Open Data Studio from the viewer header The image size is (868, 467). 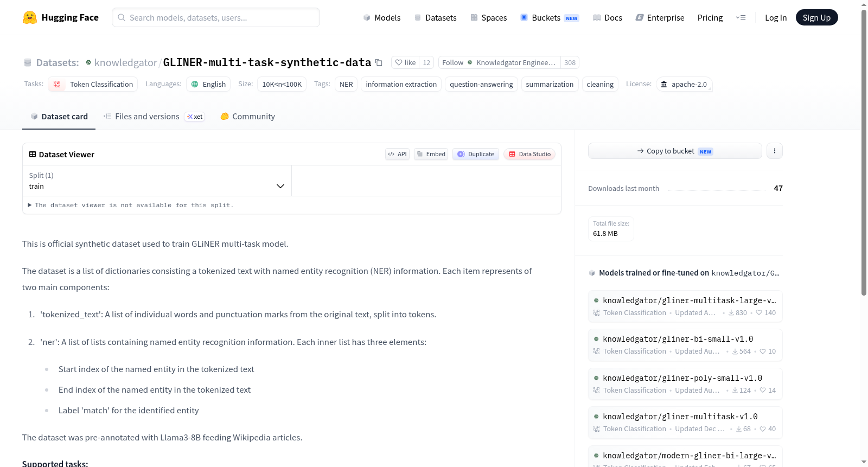pyautogui.click(x=529, y=154)
